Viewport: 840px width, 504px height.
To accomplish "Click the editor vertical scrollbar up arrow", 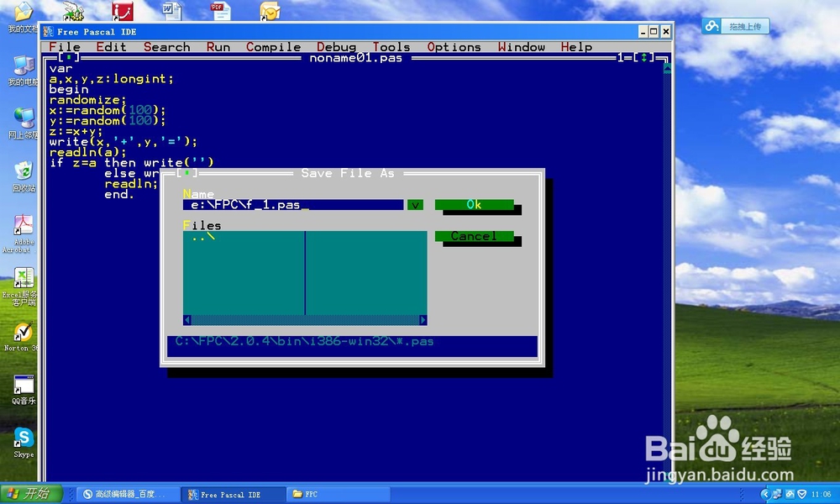I will 667,68.
